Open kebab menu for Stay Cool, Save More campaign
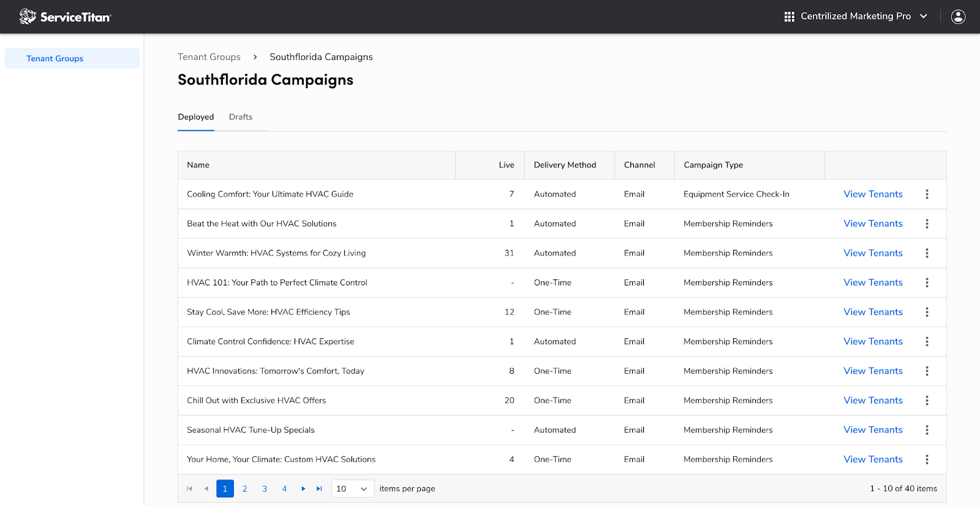 [927, 312]
